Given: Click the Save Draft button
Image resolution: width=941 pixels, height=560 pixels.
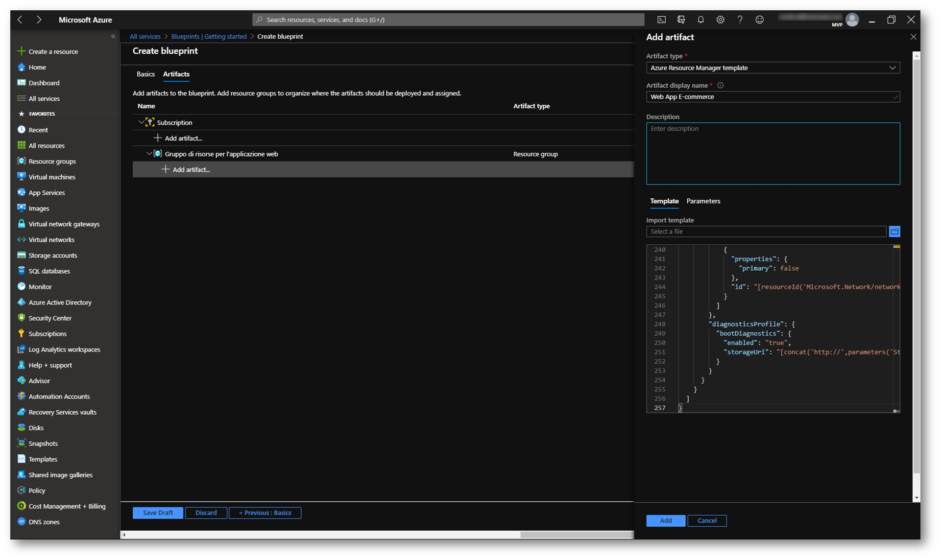Looking at the screenshot, I should 158,513.
